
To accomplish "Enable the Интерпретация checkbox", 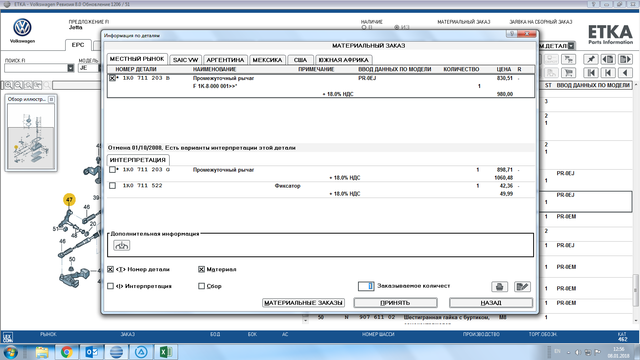I will 110,286.
